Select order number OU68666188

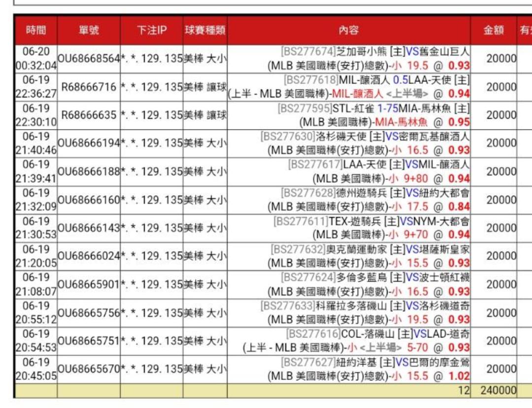pos(89,171)
